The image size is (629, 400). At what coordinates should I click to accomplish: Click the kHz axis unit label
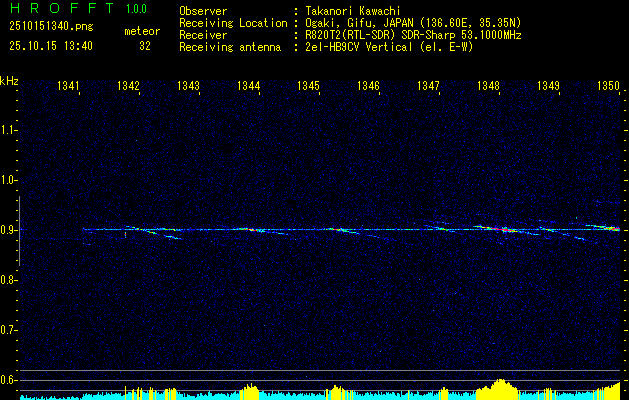coord(9,81)
